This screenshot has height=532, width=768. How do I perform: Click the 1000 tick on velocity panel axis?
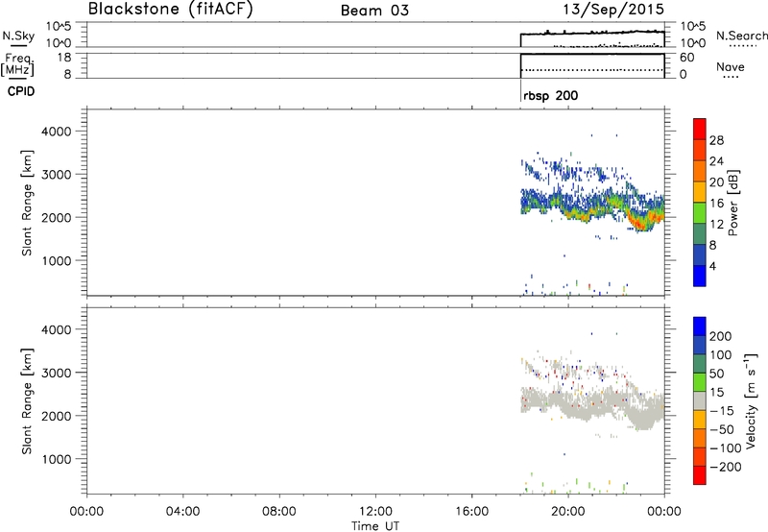pyautogui.click(x=57, y=459)
